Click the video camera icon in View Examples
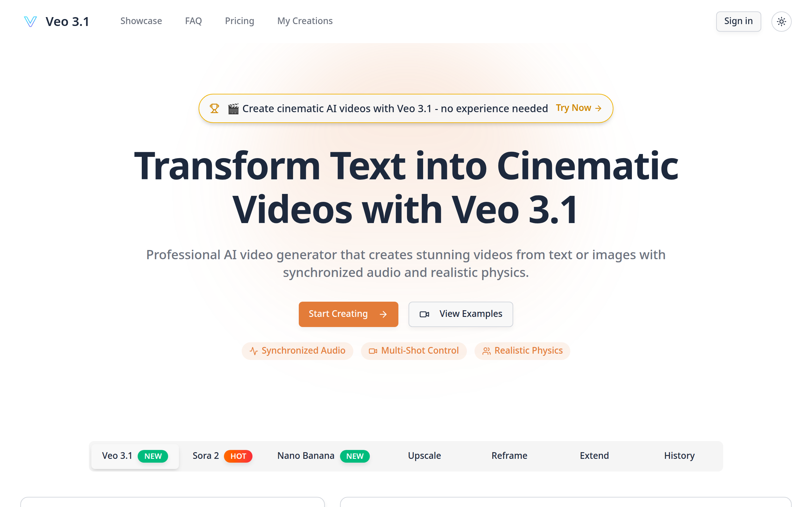This screenshot has width=812, height=507. coord(424,314)
